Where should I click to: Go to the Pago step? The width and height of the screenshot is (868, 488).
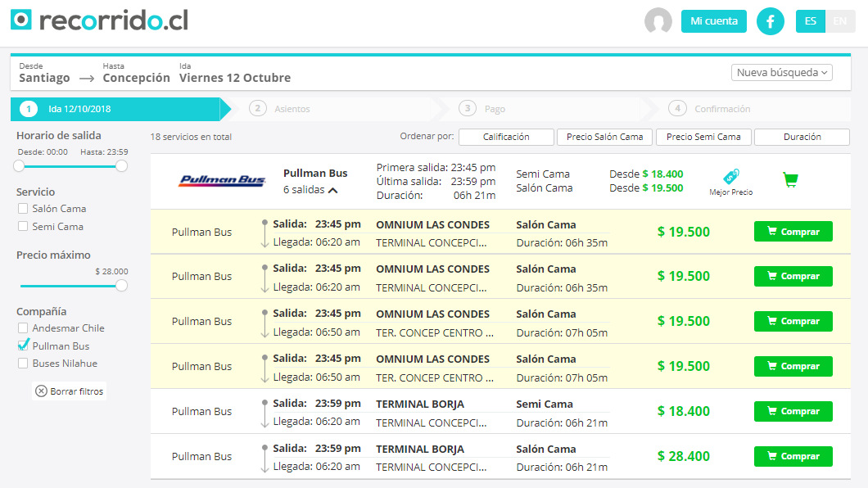482,109
